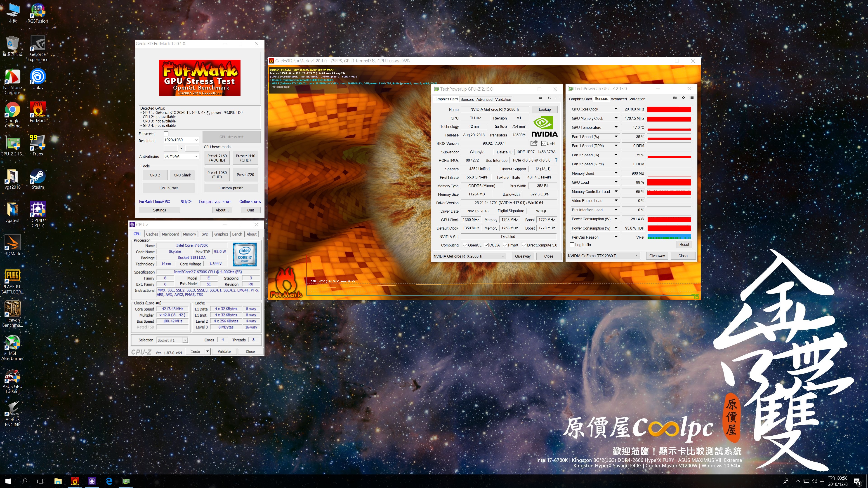Open the FastStone Capture desktop icon

(12, 82)
